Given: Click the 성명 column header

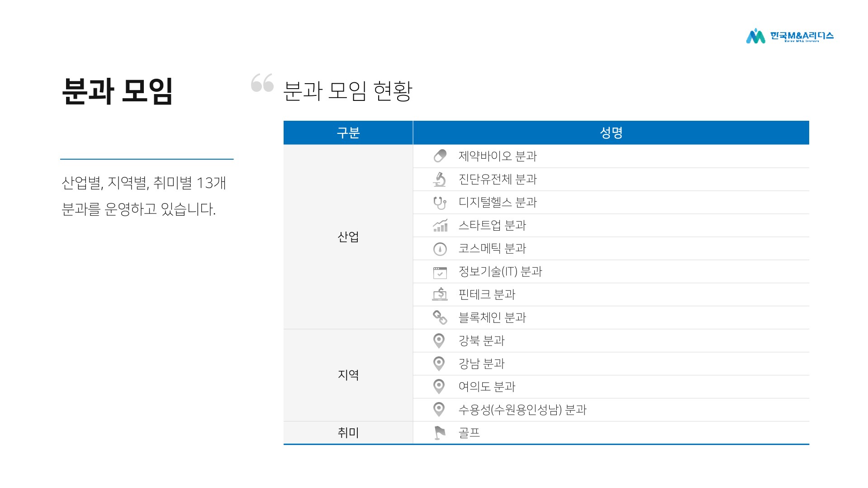Looking at the screenshot, I should (611, 133).
